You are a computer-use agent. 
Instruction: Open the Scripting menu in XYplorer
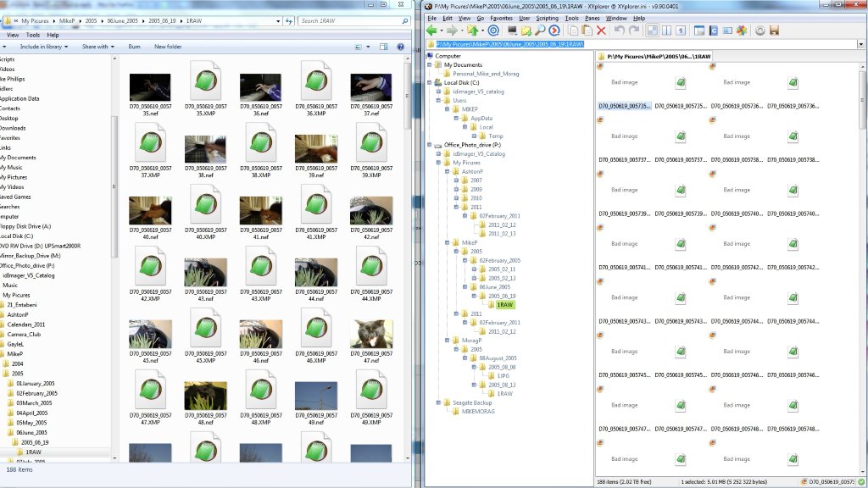[x=547, y=17]
